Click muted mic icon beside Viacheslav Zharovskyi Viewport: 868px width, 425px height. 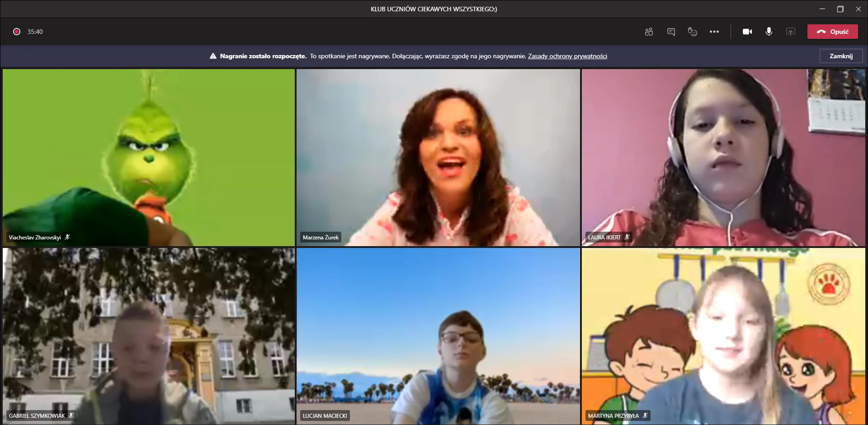[x=67, y=237]
